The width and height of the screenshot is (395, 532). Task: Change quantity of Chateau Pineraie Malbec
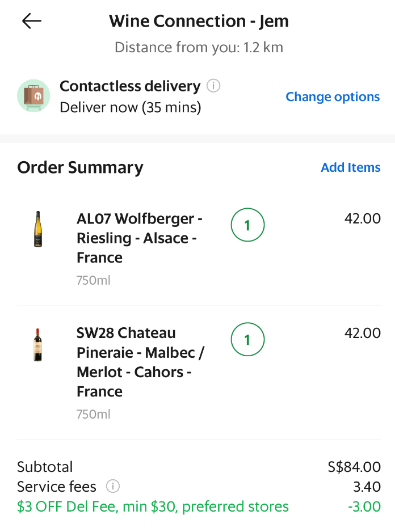(247, 339)
